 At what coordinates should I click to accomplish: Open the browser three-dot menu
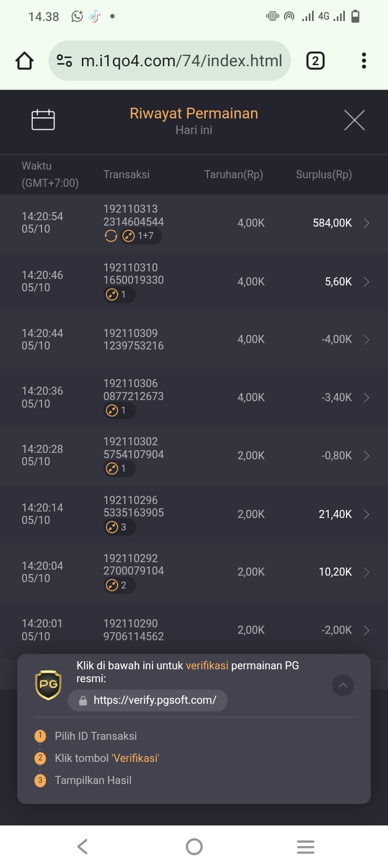point(364,61)
